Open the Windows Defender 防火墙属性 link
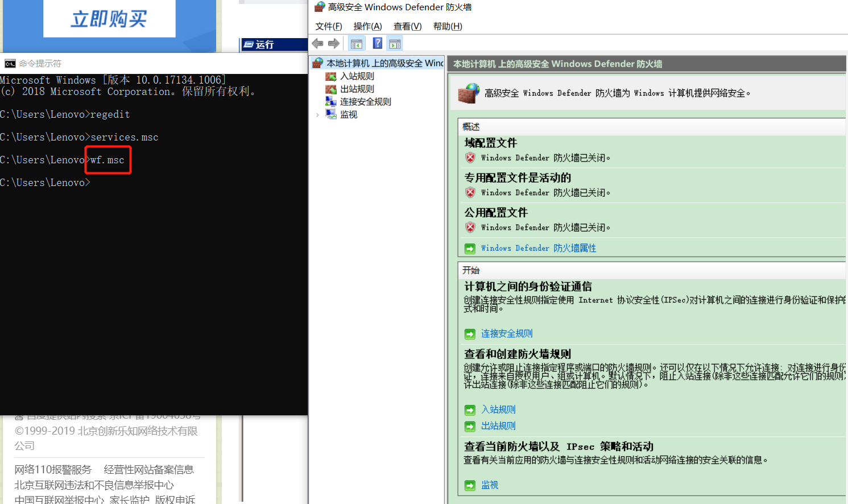This screenshot has width=848, height=504. [538, 248]
